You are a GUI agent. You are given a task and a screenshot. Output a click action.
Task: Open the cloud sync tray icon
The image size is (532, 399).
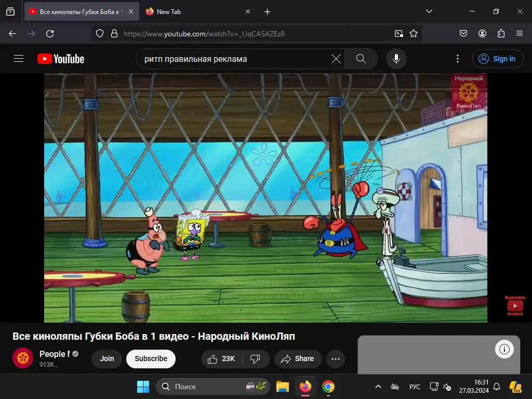pos(395,387)
